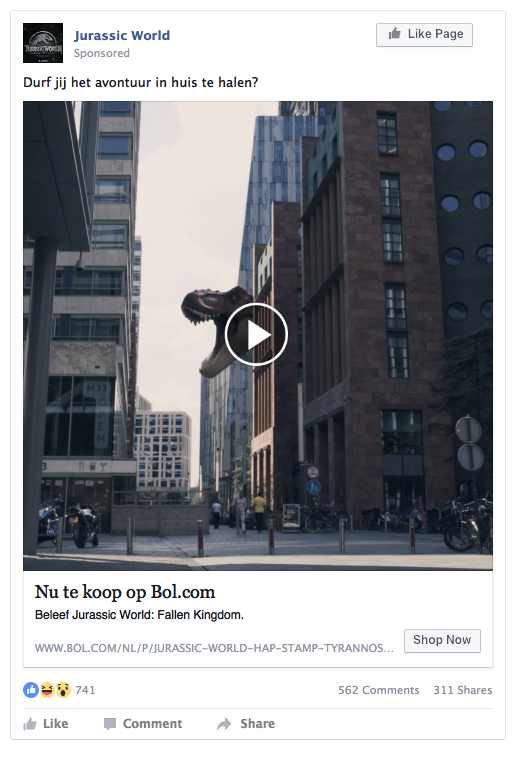Open the 741 reactions count

(x=85, y=690)
